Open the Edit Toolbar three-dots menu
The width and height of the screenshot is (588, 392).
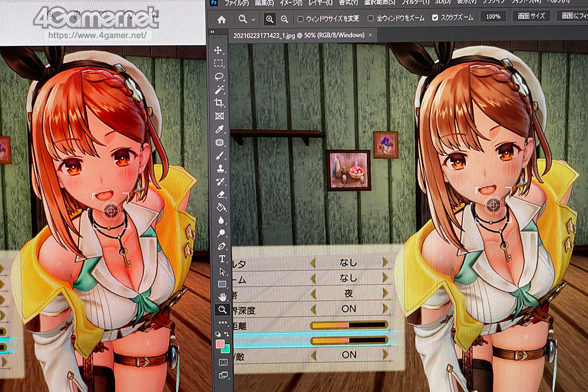click(223, 323)
